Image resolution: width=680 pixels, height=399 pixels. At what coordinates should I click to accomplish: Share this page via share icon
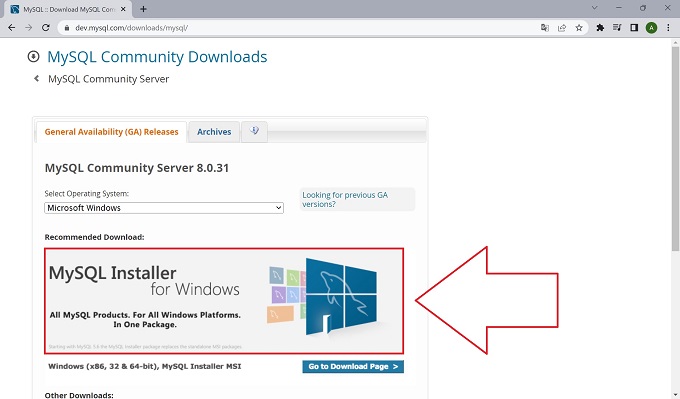(562, 28)
